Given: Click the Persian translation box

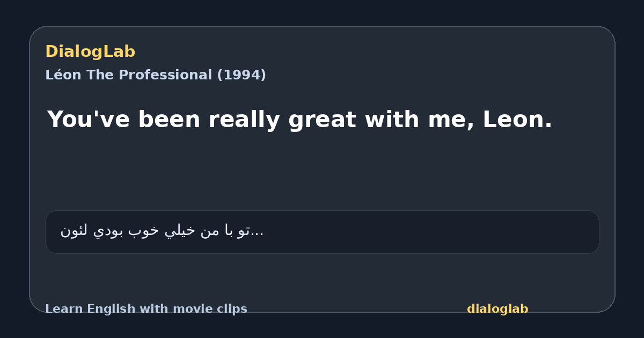Looking at the screenshot, I should pyautogui.click(x=322, y=232).
